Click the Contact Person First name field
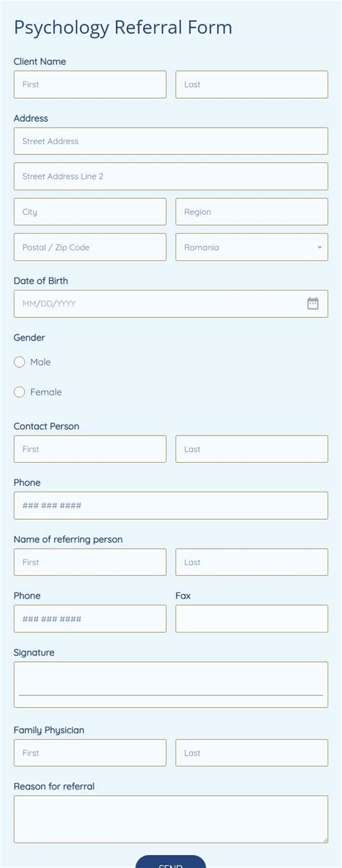 click(x=90, y=449)
